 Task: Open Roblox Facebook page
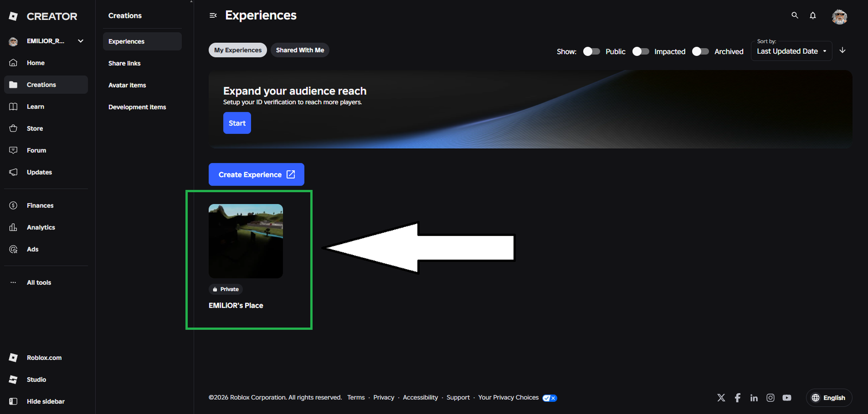[737, 398]
